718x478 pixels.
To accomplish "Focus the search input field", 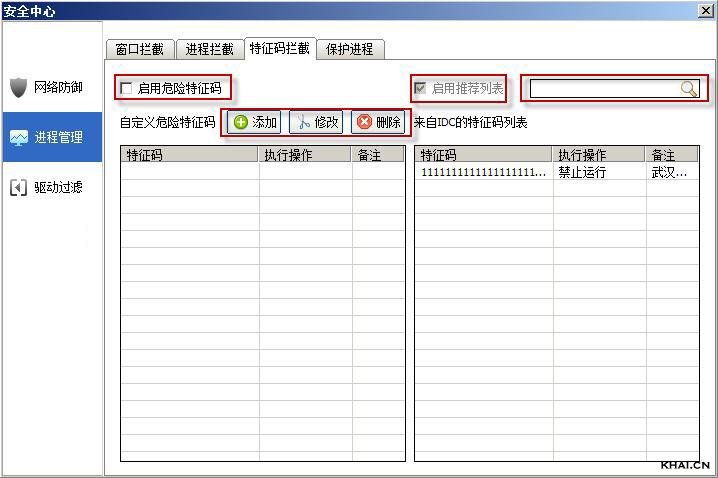I will tap(604, 89).
